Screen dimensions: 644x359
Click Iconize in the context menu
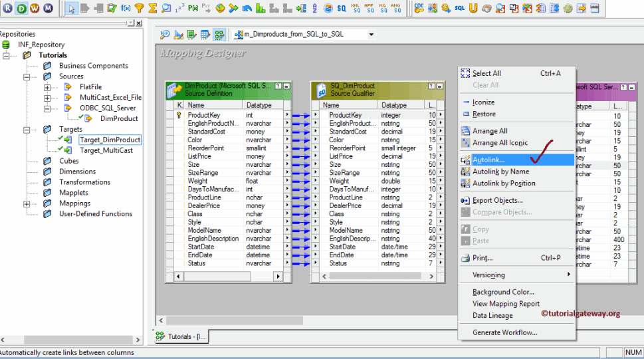tap(516, 102)
